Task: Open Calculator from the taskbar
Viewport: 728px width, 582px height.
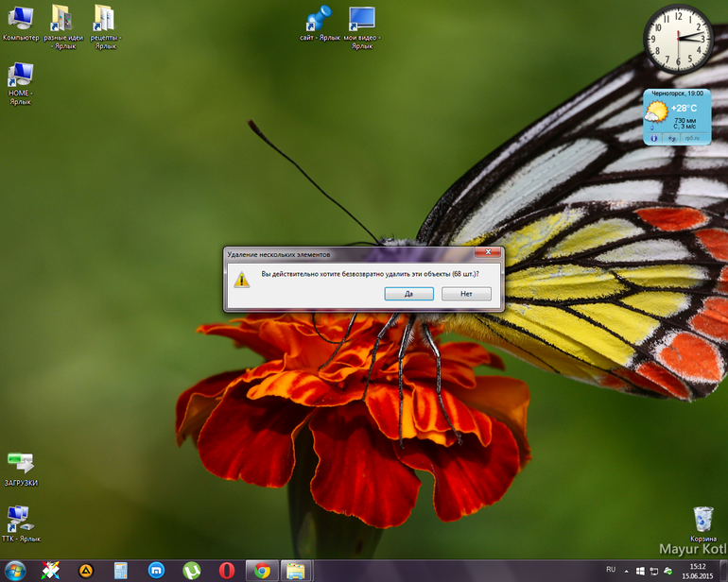Action: pyautogui.click(x=121, y=571)
